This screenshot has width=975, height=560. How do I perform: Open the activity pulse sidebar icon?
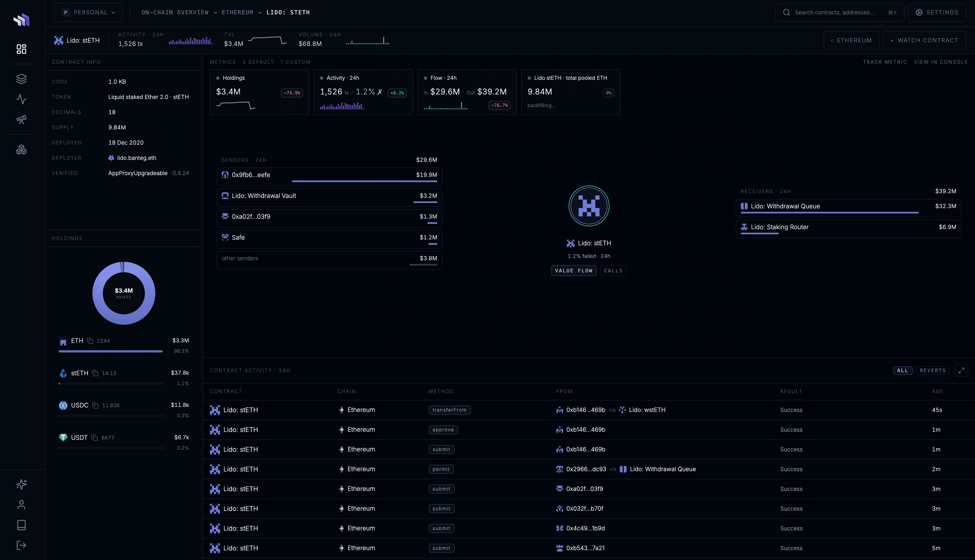21,99
